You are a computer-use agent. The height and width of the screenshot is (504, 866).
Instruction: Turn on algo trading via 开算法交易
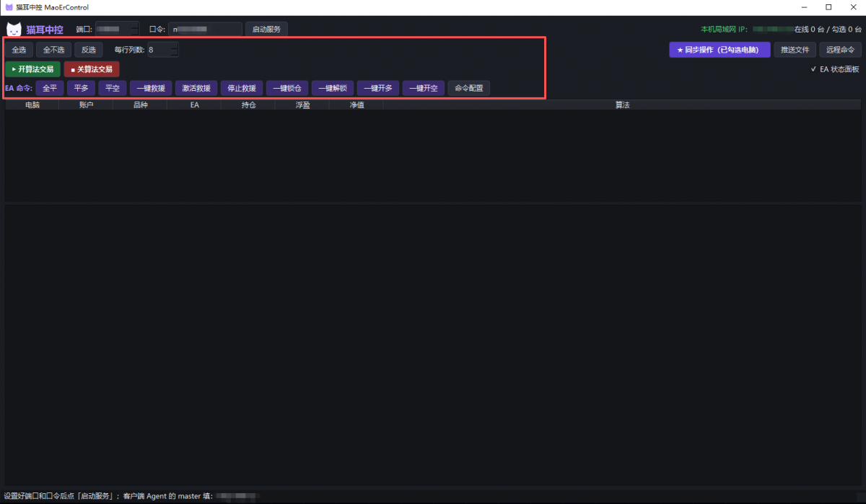32,69
